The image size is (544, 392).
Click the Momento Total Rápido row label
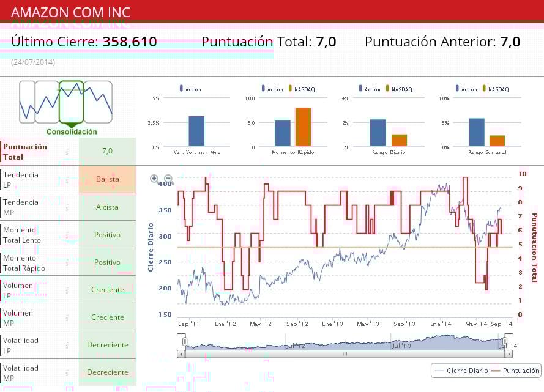24,263
